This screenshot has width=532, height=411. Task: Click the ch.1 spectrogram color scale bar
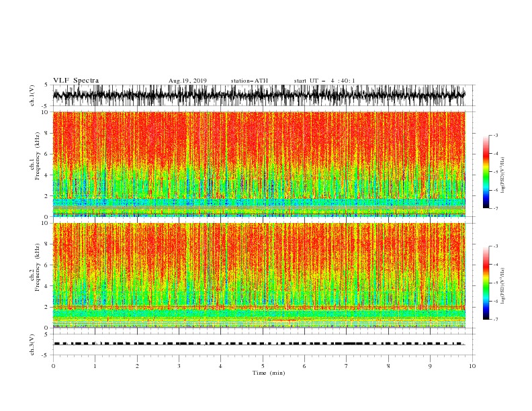point(486,172)
